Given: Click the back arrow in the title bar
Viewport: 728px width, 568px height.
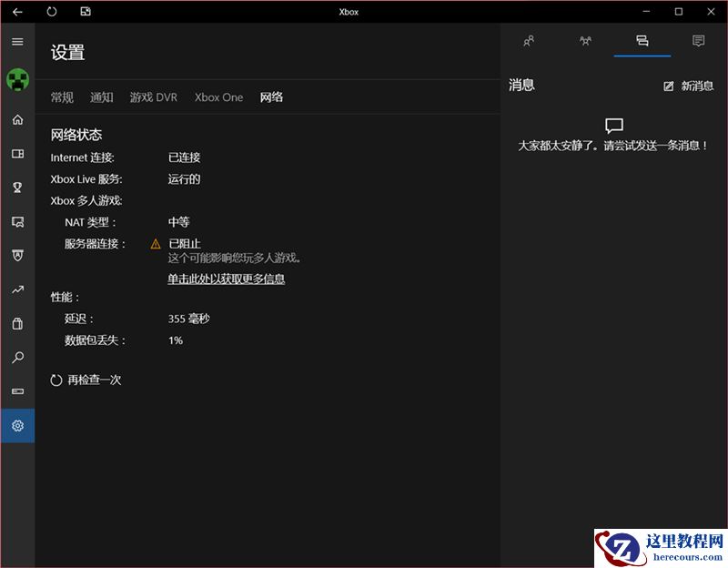Looking at the screenshot, I should pos(18,12).
